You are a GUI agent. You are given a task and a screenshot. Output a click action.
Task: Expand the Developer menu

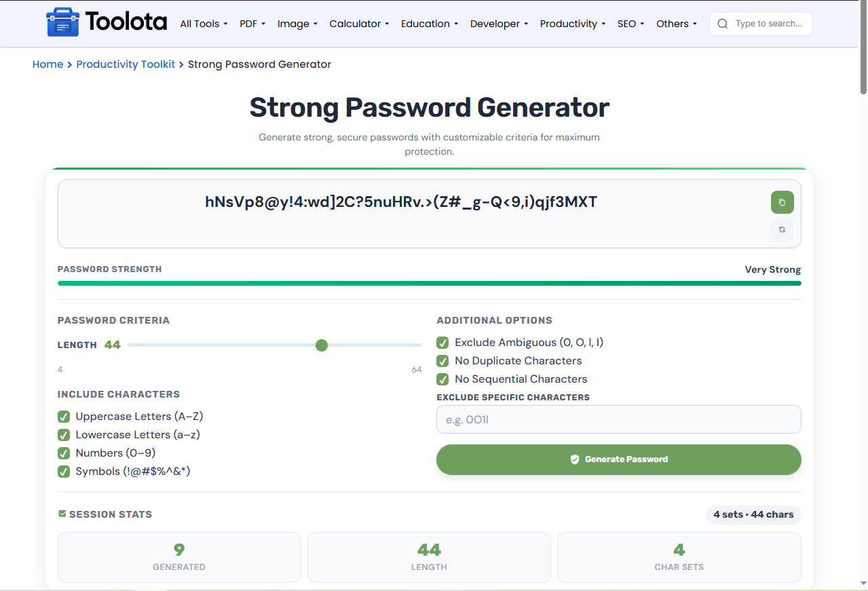(x=499, y=24)
